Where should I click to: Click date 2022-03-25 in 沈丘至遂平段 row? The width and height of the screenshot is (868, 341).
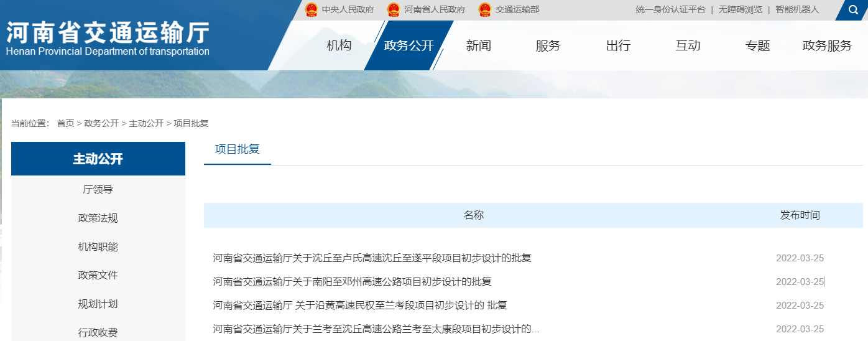click(800, 258)
